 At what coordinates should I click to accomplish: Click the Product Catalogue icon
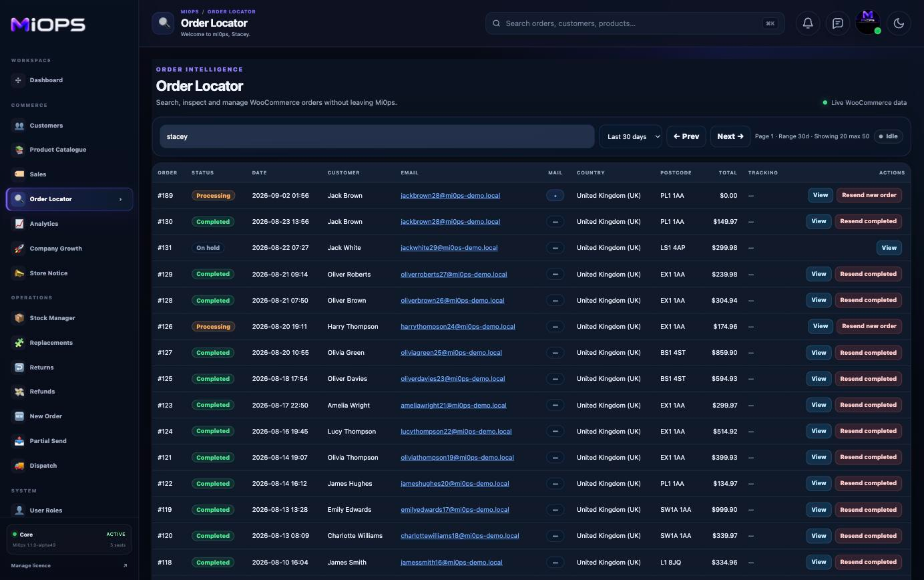[x=19, y=150]
